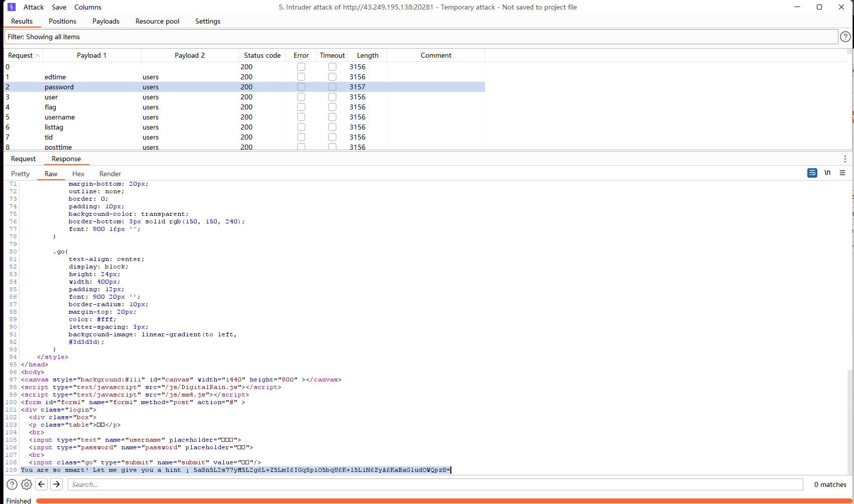
Task: Click the response search input field
Action: click(x=435, y=484)
